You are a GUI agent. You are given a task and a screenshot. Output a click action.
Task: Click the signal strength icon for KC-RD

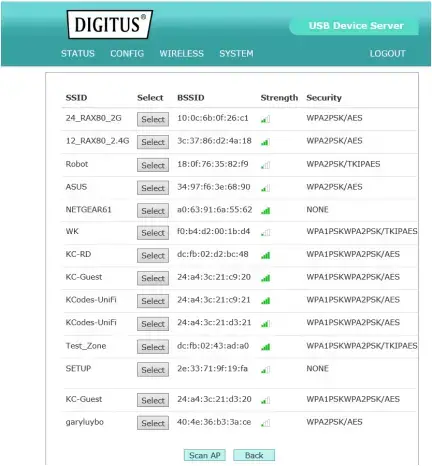(x=265, y=255)
